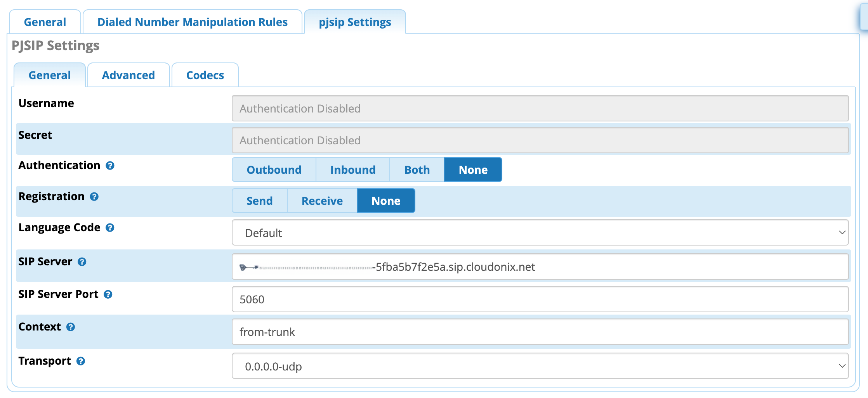Screen dimensions: 868x398
Task: Go to the top General tab
Action: 45,22
